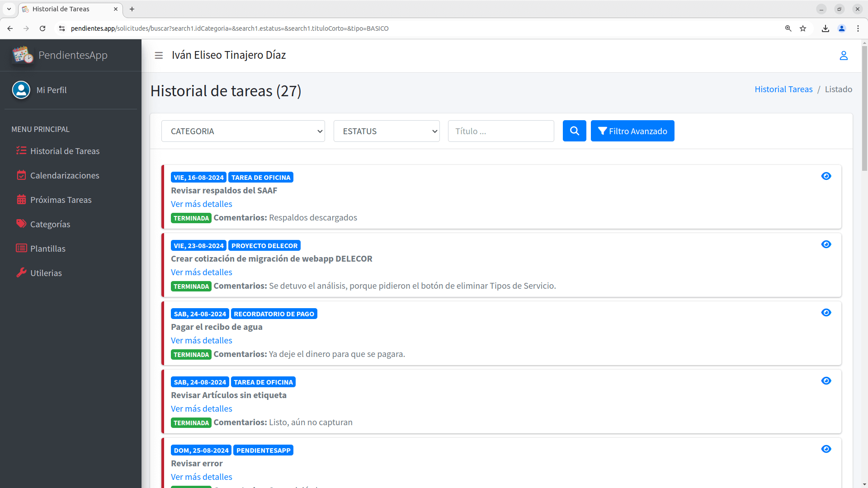The width and height of the screenshot is (868, 488).
Task: Ver más detalles for Revisar error
Action: [202, 477]
